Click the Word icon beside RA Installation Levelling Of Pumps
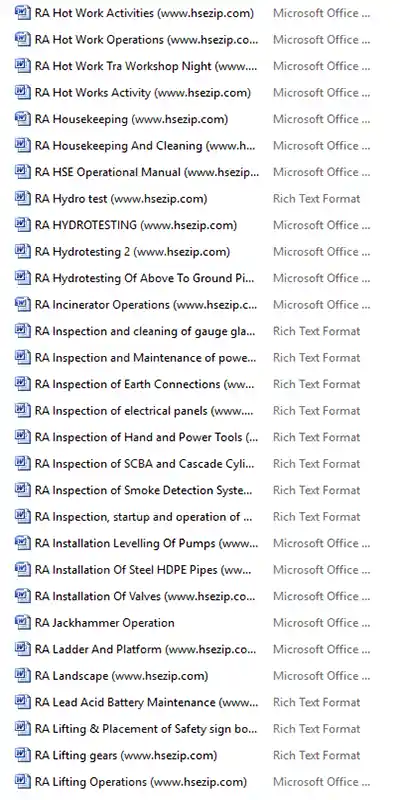This screenshot has width=400, height=800. pyautogui.click(x=23, y=543)
